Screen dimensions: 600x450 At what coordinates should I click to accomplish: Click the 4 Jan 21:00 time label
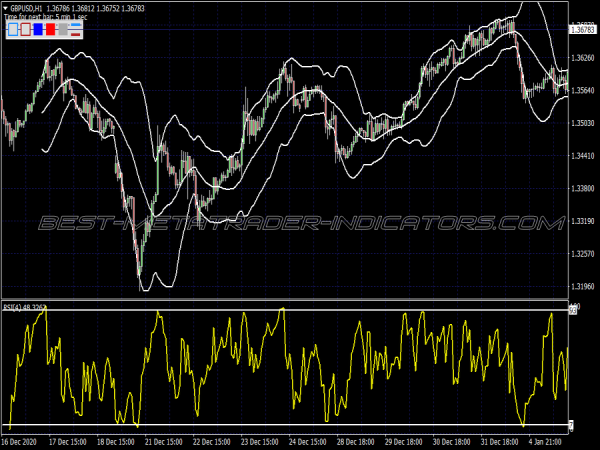545,442
